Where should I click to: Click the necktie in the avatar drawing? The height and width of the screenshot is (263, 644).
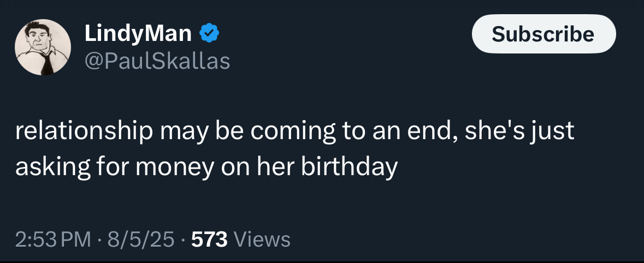coord(46,63)
